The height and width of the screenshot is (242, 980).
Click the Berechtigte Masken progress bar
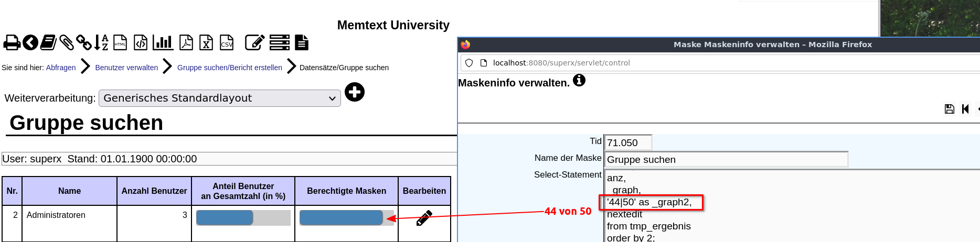coord(346,218)
